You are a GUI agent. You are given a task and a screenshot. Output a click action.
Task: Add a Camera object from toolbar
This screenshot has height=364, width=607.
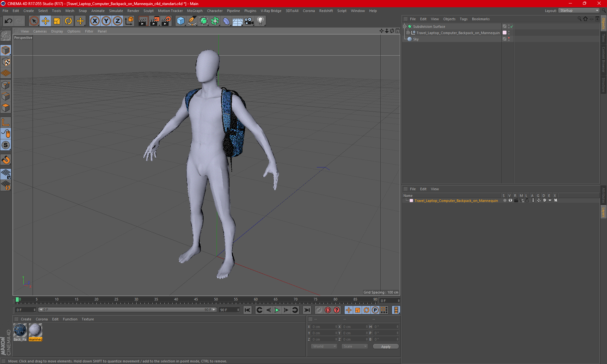249,21
